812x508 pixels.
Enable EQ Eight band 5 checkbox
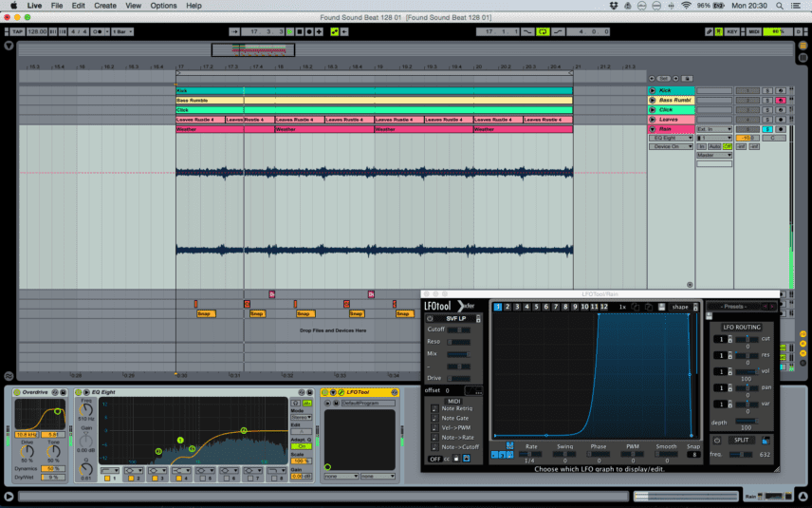[x=203, y=478]
